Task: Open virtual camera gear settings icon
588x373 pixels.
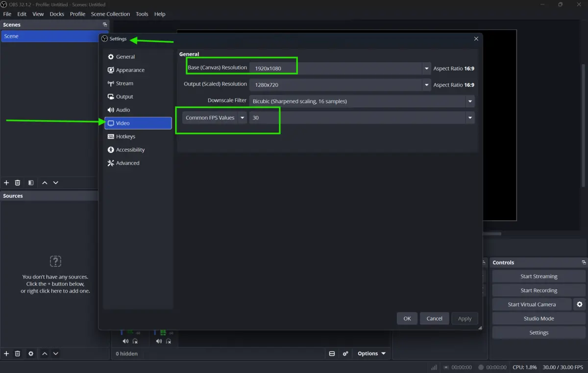Action: tap(580, 304)
